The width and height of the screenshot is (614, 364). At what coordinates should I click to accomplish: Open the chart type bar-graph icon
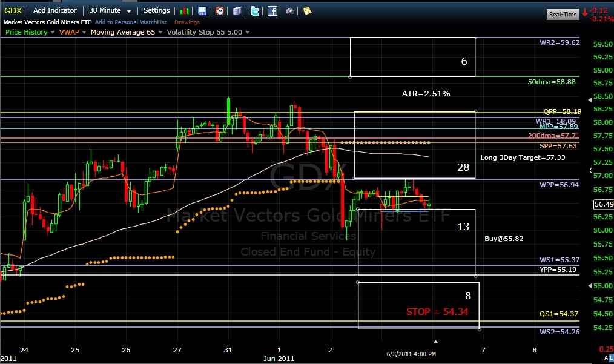[x=185, y=11]
